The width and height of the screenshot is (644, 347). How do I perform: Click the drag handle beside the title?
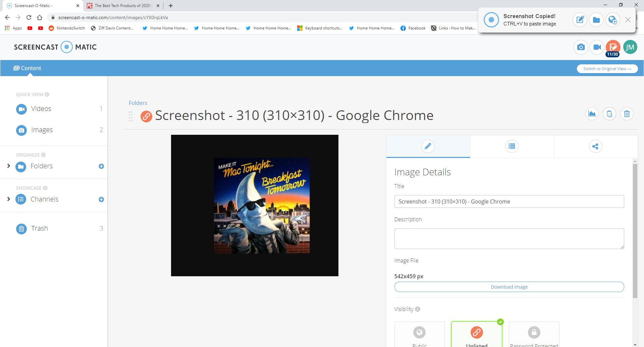[131, 116]
